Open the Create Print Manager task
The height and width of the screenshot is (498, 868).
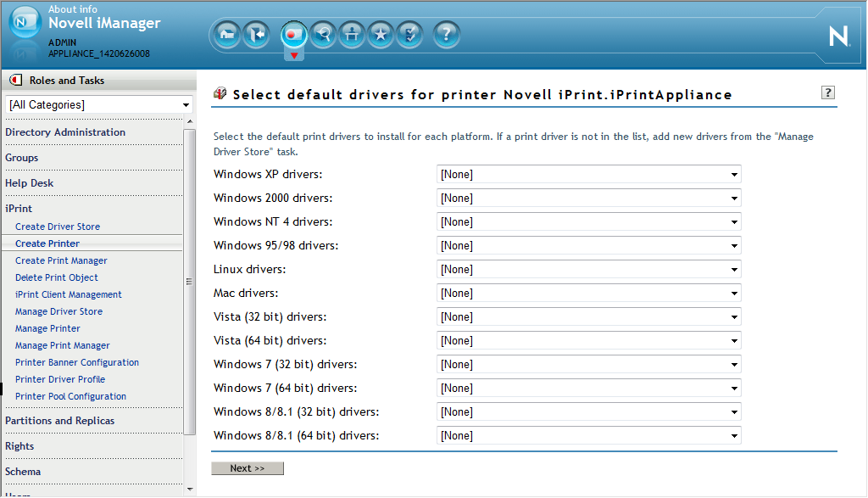pyautogui.click(x=61, y=261)
